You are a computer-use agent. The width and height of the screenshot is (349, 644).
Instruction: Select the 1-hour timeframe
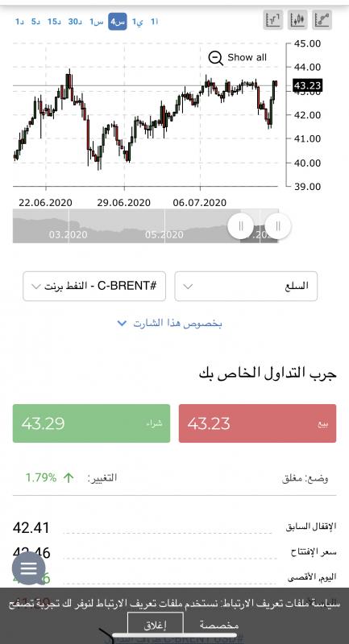[x=97, y=22]
